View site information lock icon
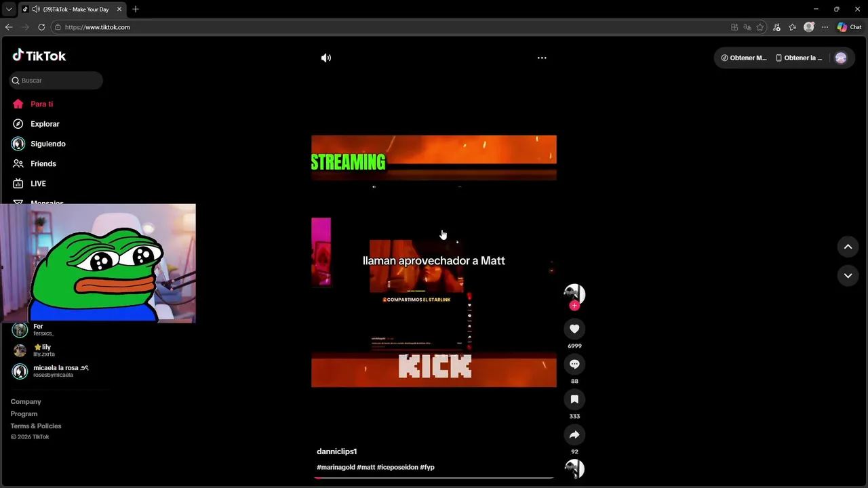Viewport: 868px width, 488px height. click(x=58, y=27)
